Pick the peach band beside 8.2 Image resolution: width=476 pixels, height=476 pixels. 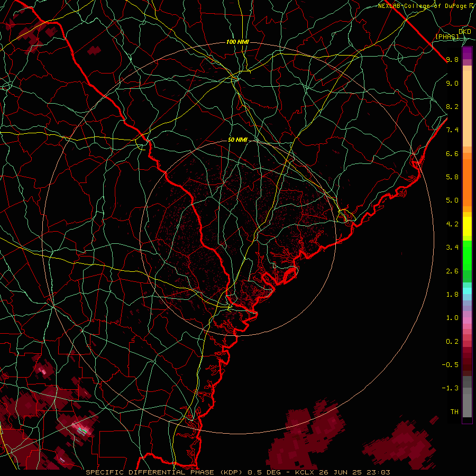click(467, 108)
